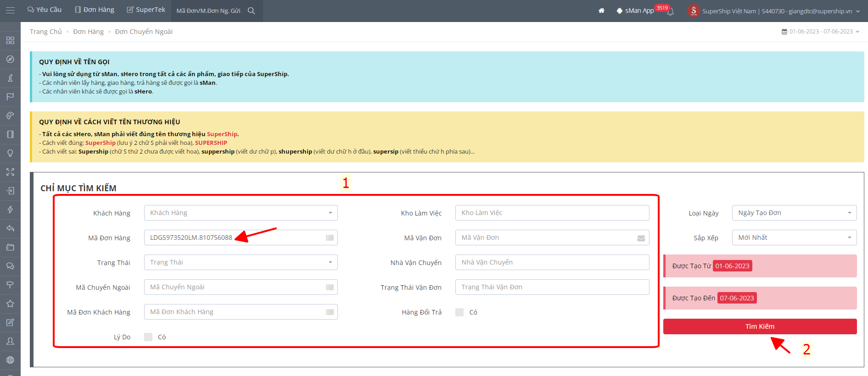
Task: Open the chess piece icon in sidebar
Action: point(10,78)
